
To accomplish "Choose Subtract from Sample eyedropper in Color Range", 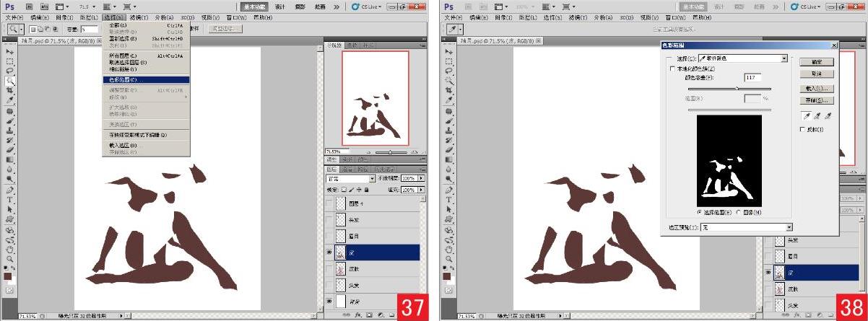I will pyautogui.click(x=828, y=115).
